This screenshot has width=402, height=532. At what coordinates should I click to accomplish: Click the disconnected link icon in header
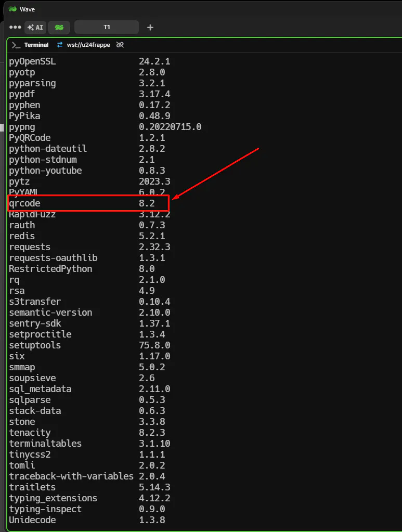pos(120,45)
